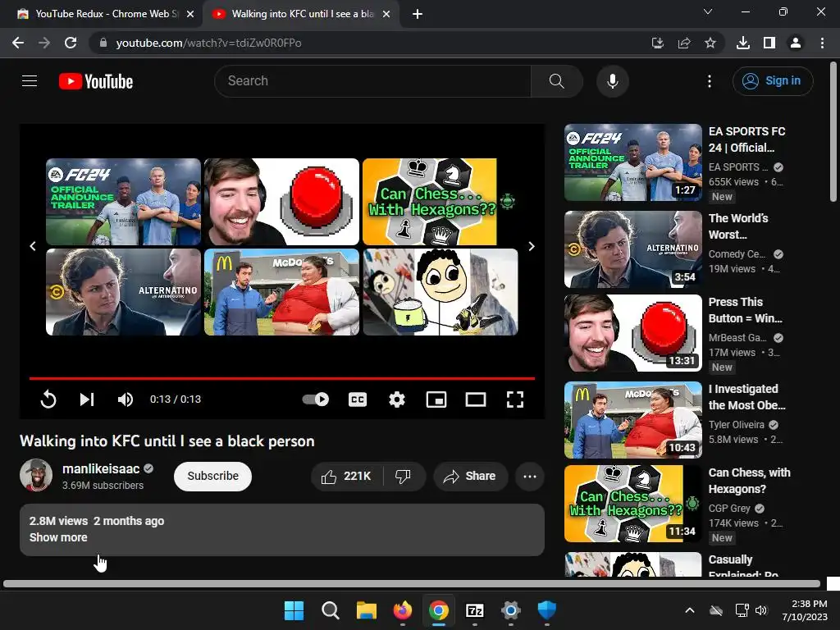Toggle closed captions

(358, 399)
